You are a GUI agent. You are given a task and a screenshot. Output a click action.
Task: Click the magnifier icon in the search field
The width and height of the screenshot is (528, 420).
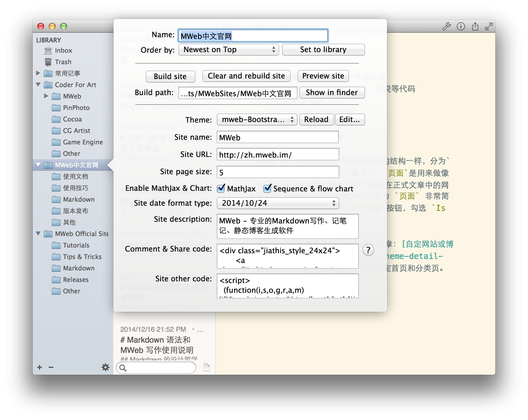(123, 368)
